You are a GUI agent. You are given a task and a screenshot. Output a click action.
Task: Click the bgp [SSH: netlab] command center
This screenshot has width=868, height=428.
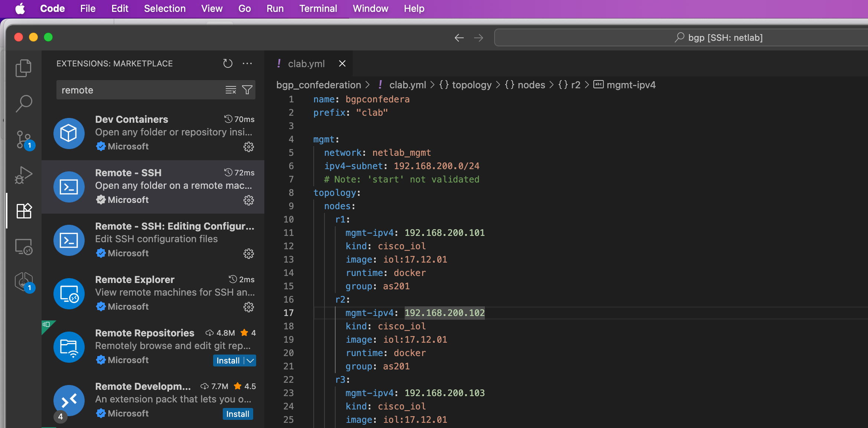[718, 37]
